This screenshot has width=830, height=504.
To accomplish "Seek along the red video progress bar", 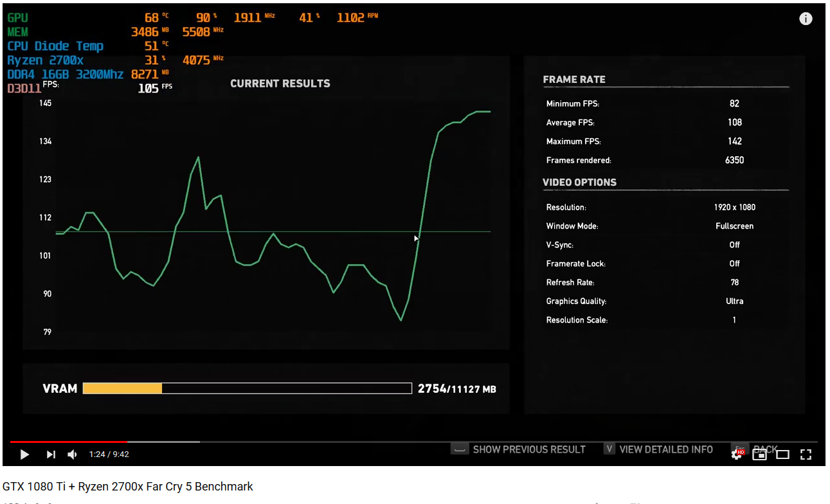I will click(x=69, y=442).
